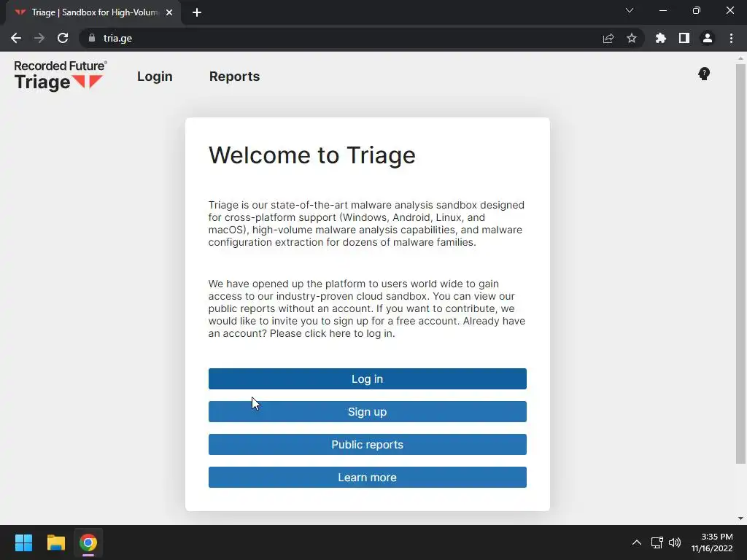747x560 pixels.
Task: Click 'Please click here to log in' text
Action: click(x=333, y=333)
